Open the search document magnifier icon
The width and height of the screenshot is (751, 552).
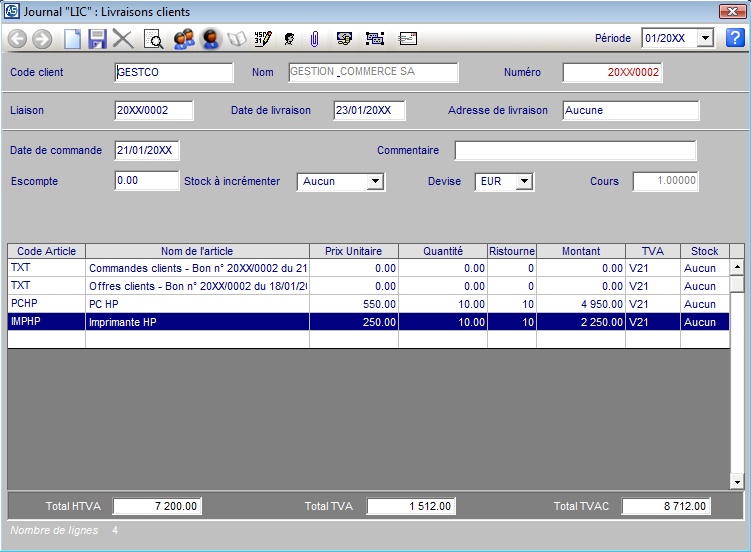(153, 39)
